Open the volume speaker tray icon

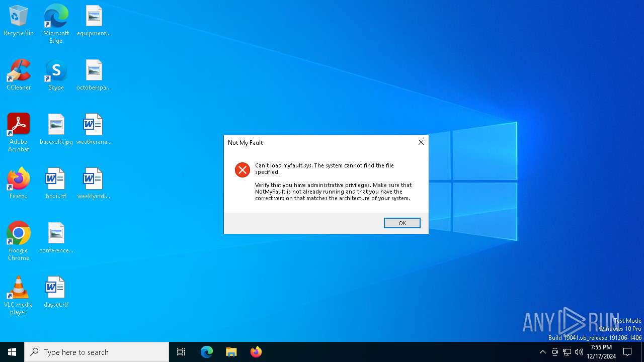coord(579,352)
